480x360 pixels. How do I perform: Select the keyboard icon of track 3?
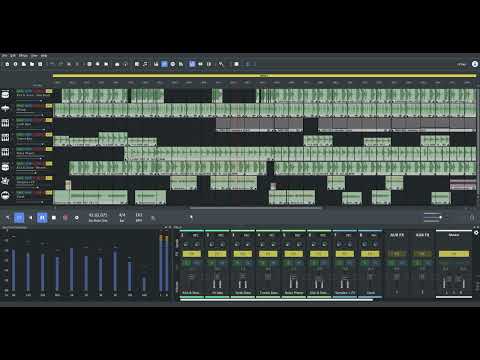click(x=5, y=123)
